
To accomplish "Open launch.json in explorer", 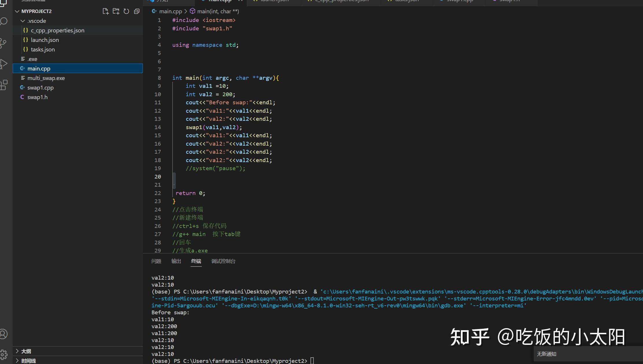I will (78, 40).
